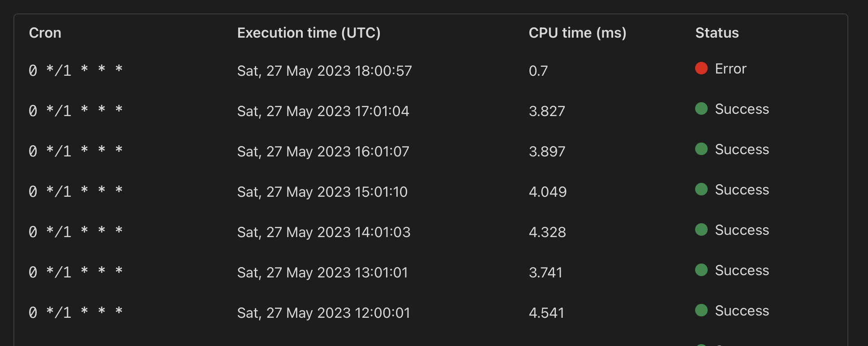868x346 pixels.
Task: Sort by the Execution time (UTC) column header
Action: 309,32
